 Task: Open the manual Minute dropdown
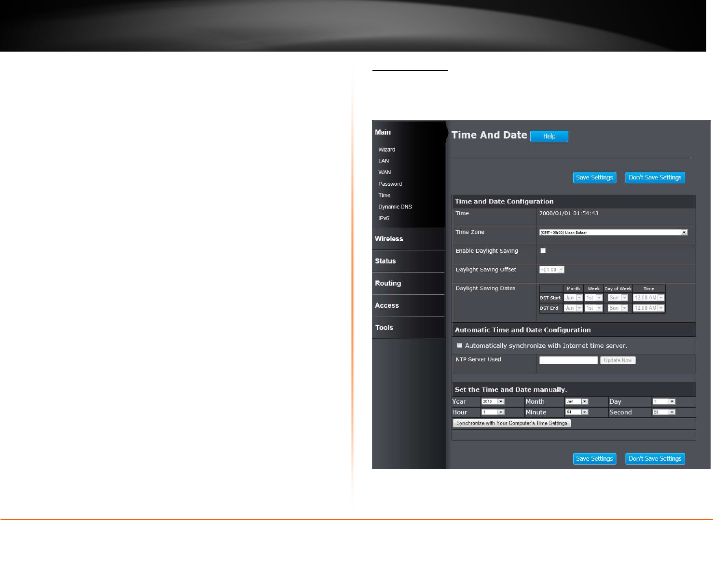[x=577, y=412]
